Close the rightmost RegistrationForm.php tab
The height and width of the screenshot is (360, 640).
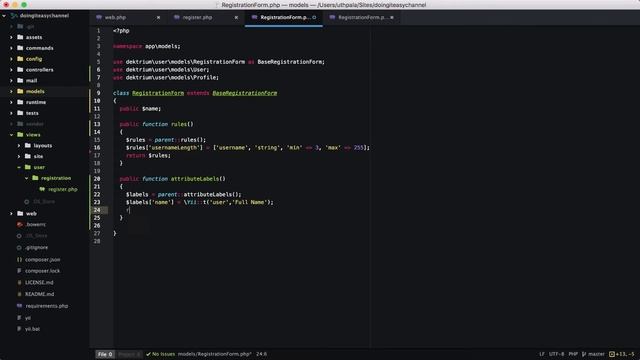click(x=392, y=18)
